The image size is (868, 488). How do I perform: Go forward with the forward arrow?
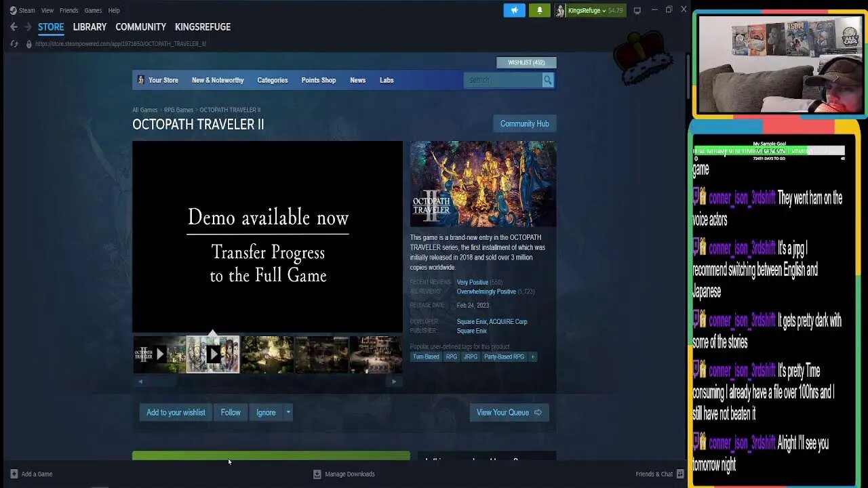pos(28,27)
